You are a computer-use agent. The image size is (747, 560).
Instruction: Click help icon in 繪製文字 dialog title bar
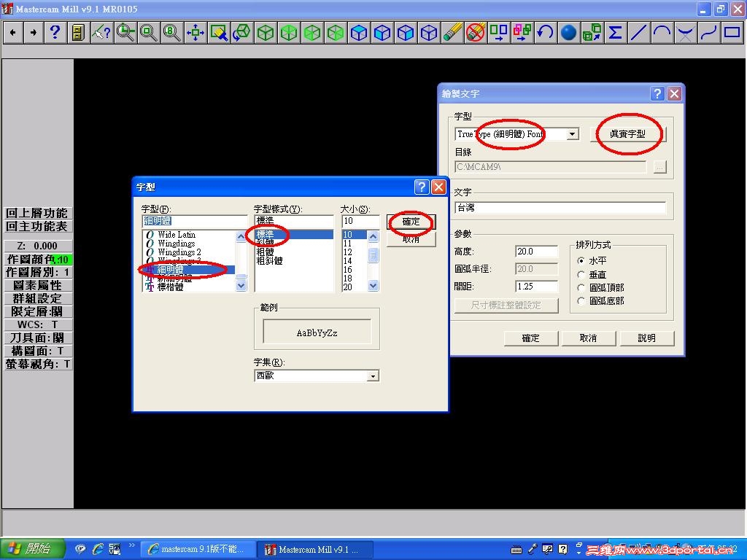(x=657, y=93)
